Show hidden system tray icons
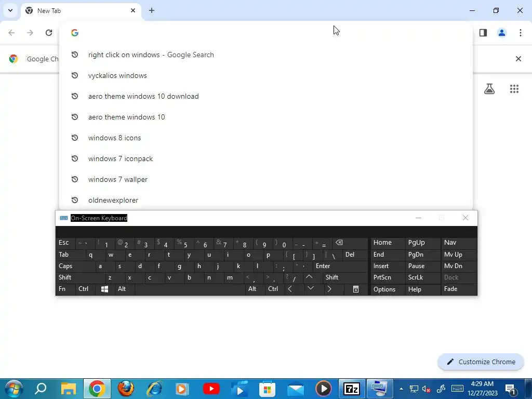 401,389
